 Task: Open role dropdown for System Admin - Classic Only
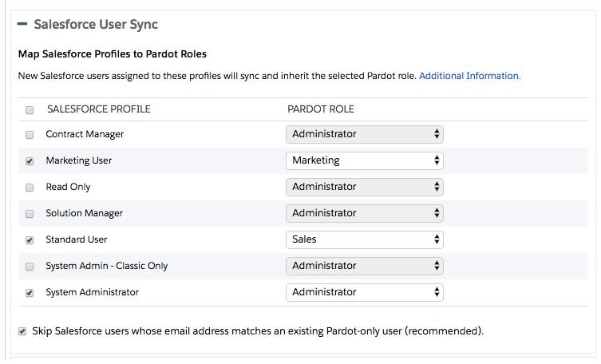click(x=364, y=266)
